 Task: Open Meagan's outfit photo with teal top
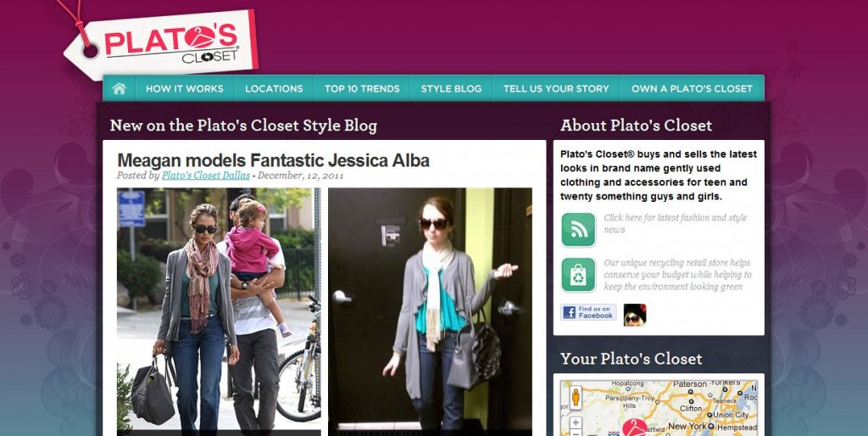[430, 311]
